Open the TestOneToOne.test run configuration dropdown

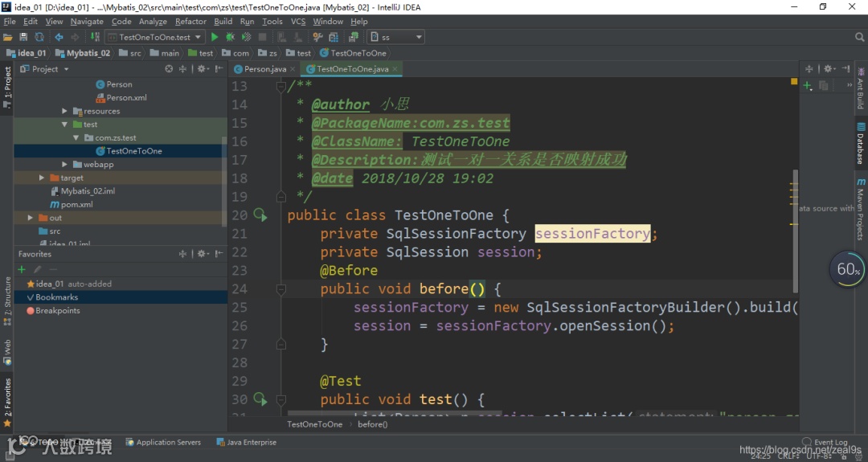[154, 37]
